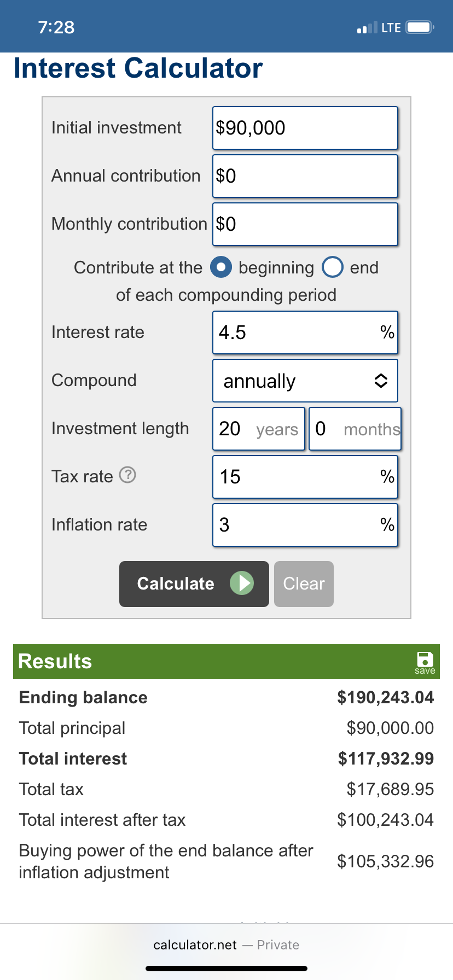Viewport: 453px width, 980px height.
Task: Click the Calculate button text
Action: (176, 584)
